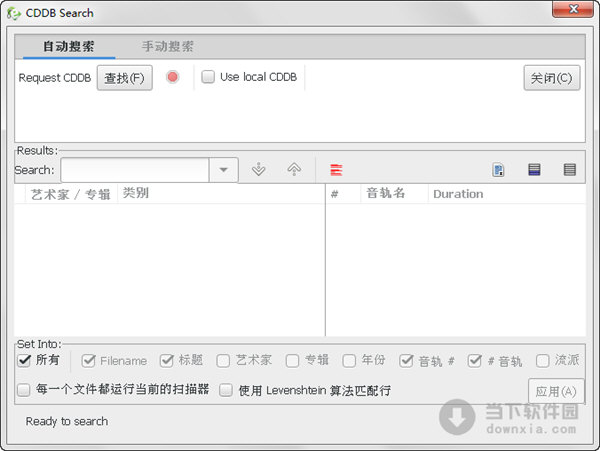Click the blue select all lines icon
The image size is (600, 451).
pyautogui.click(x=534, y=169)
